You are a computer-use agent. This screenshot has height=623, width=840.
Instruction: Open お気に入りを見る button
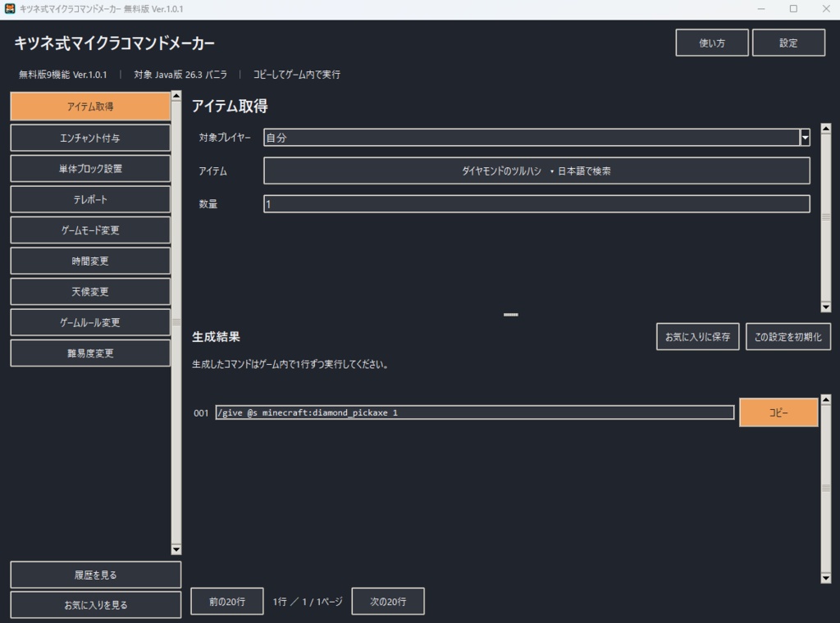[x=95, y=605]
